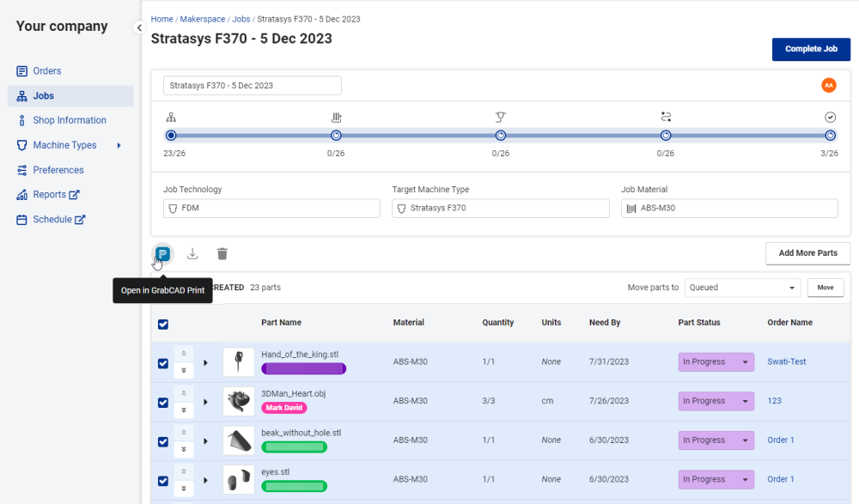Click the printing stage funnel icon
The width and height of the screenshot is (859, 504).
click(501, 117)
